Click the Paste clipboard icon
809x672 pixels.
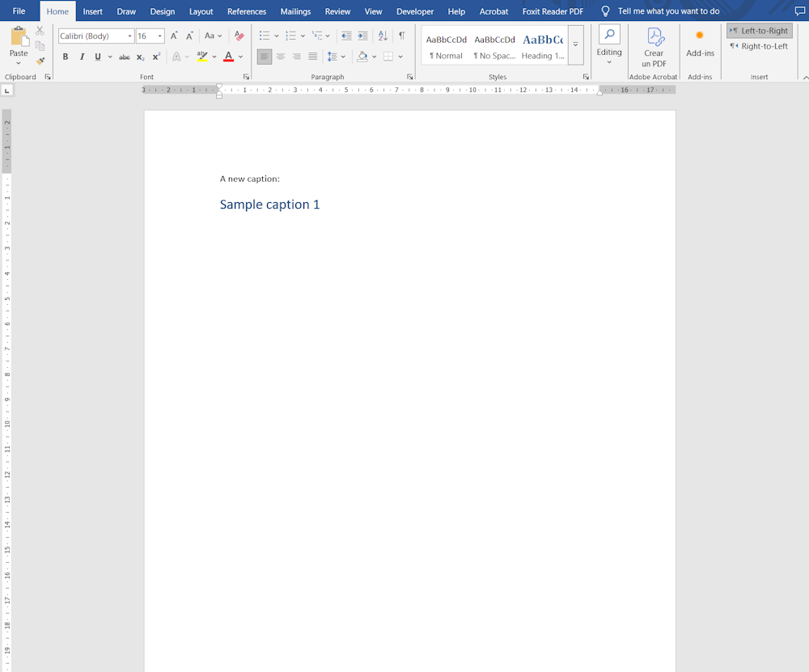point(19,36)
